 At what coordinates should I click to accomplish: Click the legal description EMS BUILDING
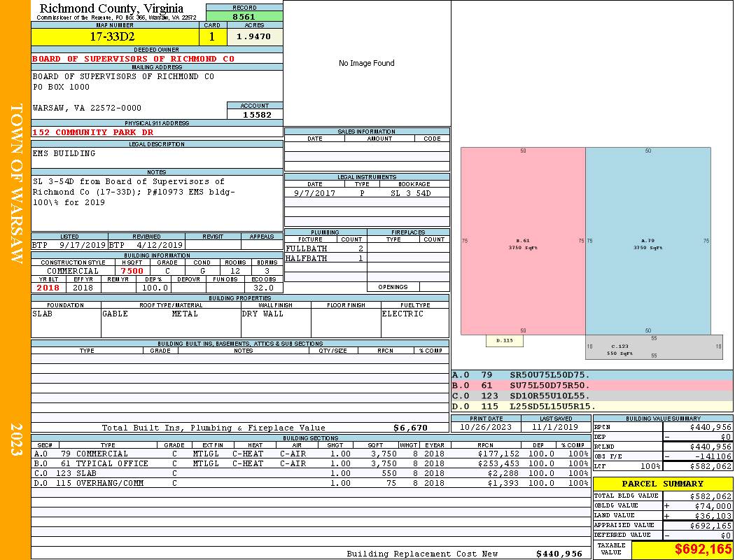coord(64,153)
